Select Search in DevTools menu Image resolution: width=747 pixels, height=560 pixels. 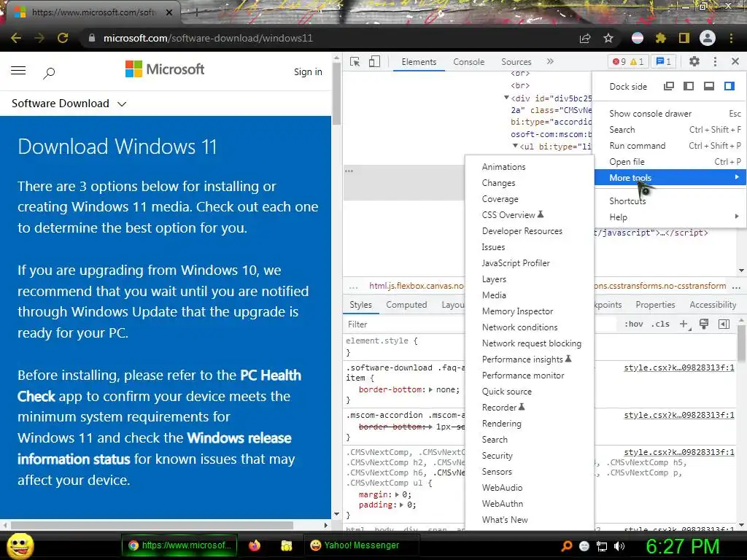point(670,130)
